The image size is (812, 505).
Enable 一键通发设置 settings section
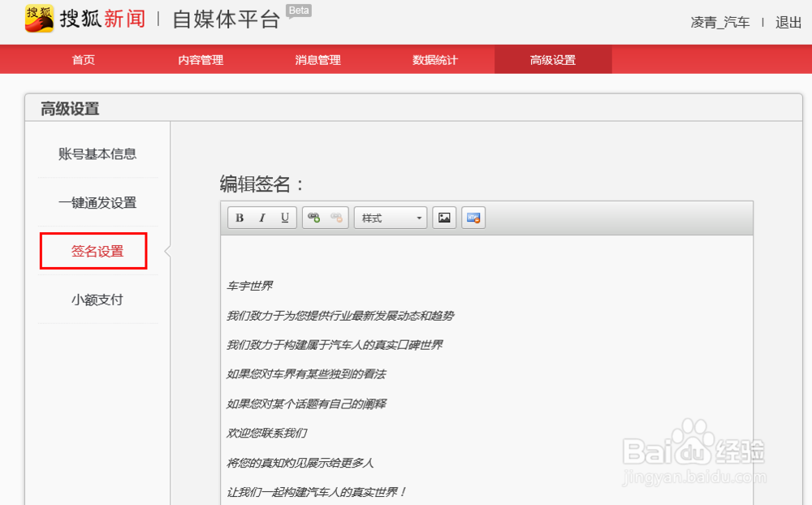click(x=97, y=202)
